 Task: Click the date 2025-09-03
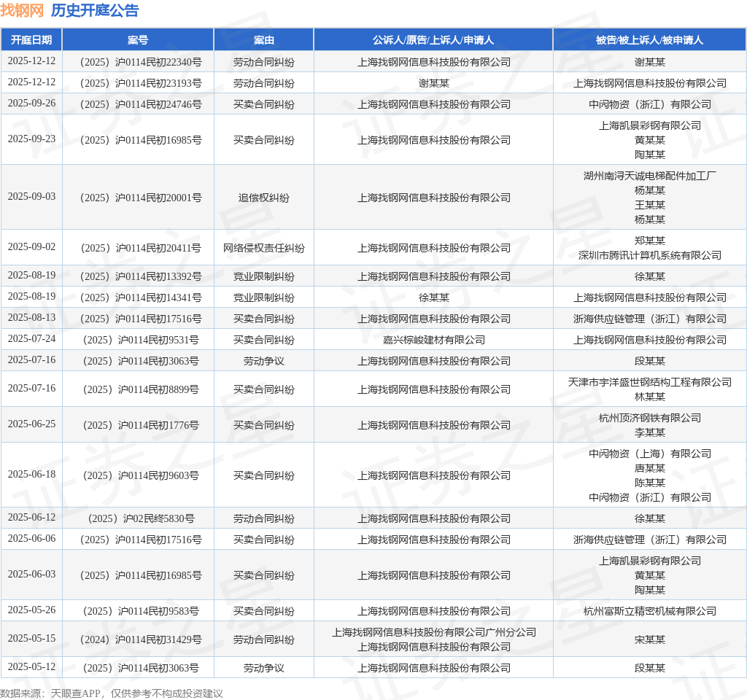click(31, 197)
